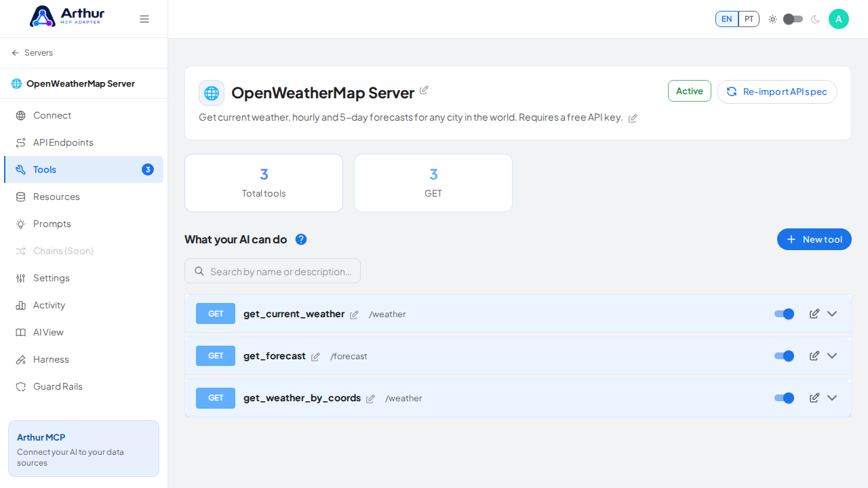Edit server description pencil icon
The width and height of the screenshot is (868, 488).
pyautogui.click(x=633, y=118)
